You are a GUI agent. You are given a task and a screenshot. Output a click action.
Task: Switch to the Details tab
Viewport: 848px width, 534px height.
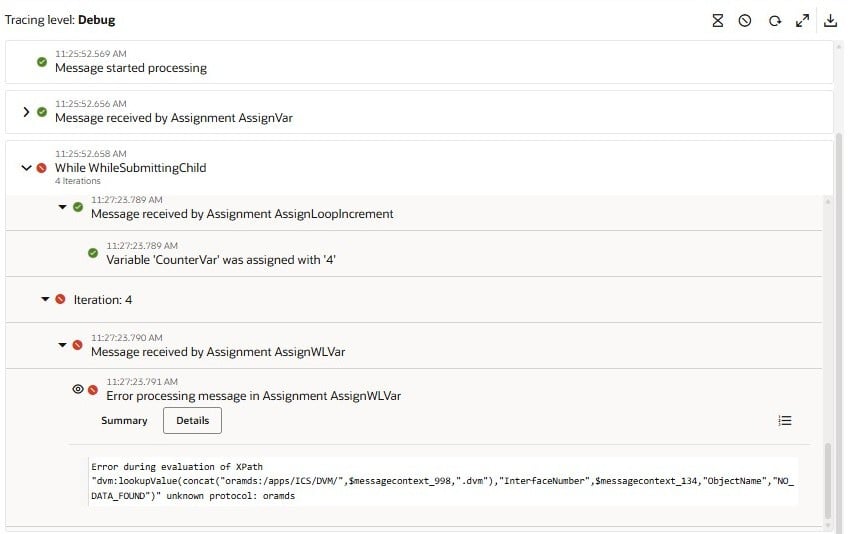pos(192,421)
